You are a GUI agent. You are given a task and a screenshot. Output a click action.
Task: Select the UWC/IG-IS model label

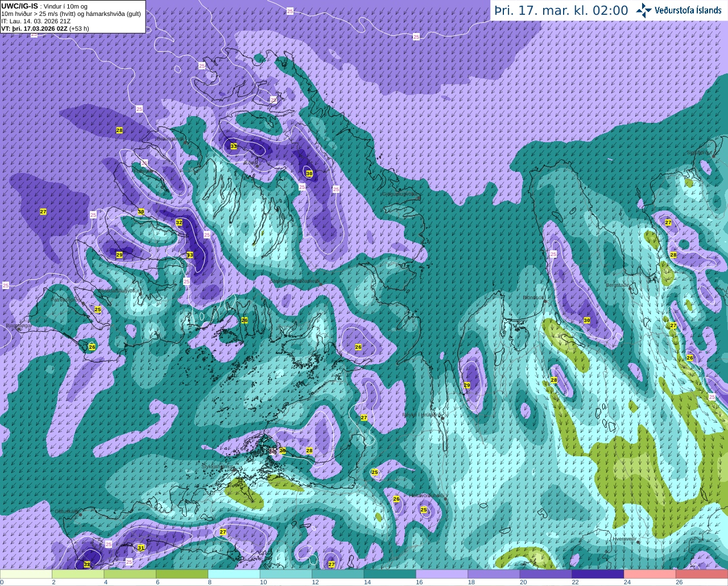click(x=19, y=6)
